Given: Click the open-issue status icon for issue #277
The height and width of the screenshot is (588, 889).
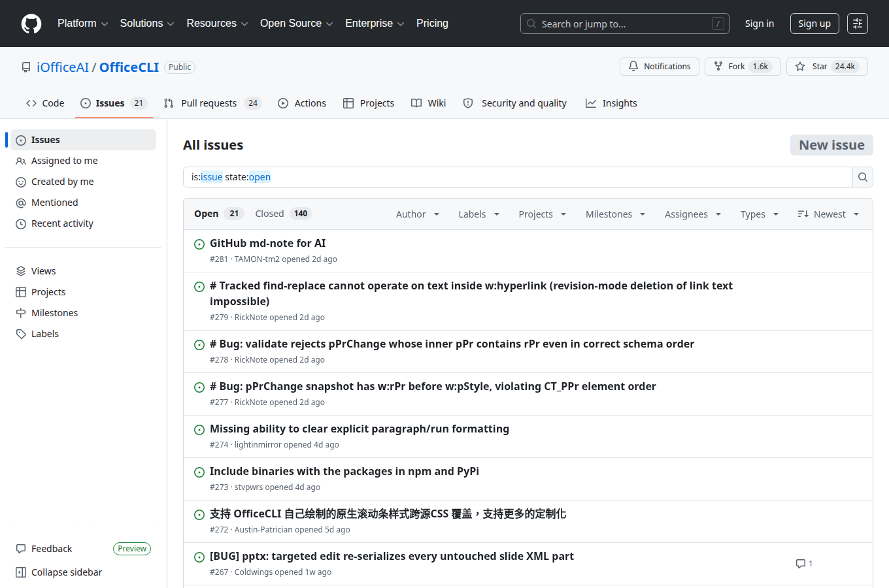Looking at the screenshot, I should coord(199,387).
